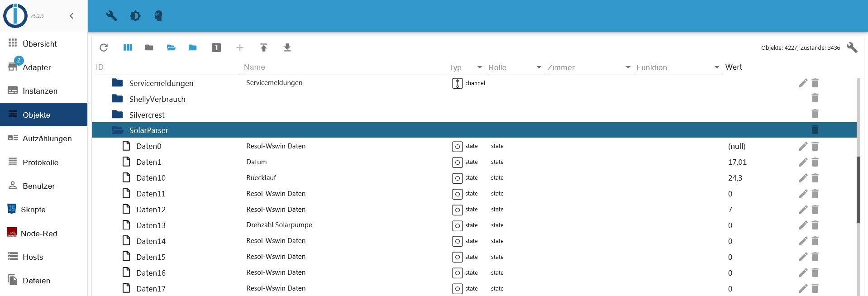Collapse the SolarParser folder

coord(118,130)
